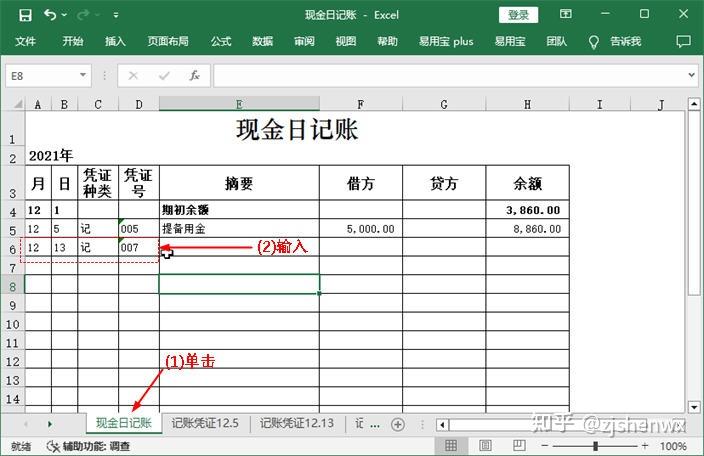Click the Insert Function fx icon
This screenshot has height=456, width=704.
click(194, 76)
